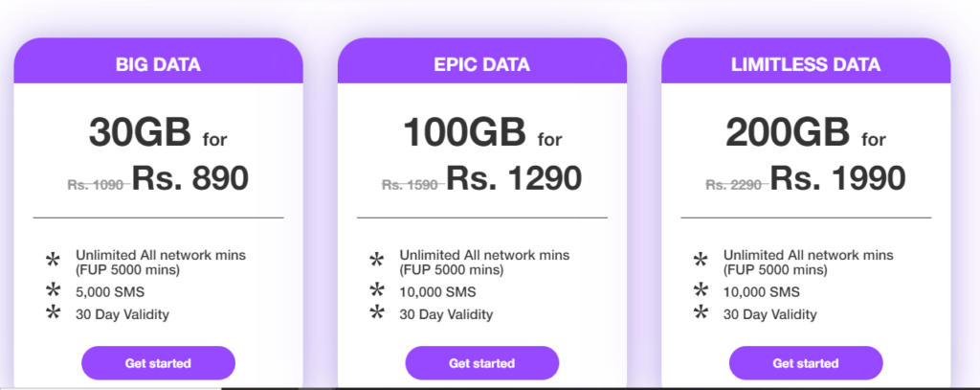Click the crossed-out Rs. 1590 price
Viewport: 980px width, 390px height.
pos(411,185)
